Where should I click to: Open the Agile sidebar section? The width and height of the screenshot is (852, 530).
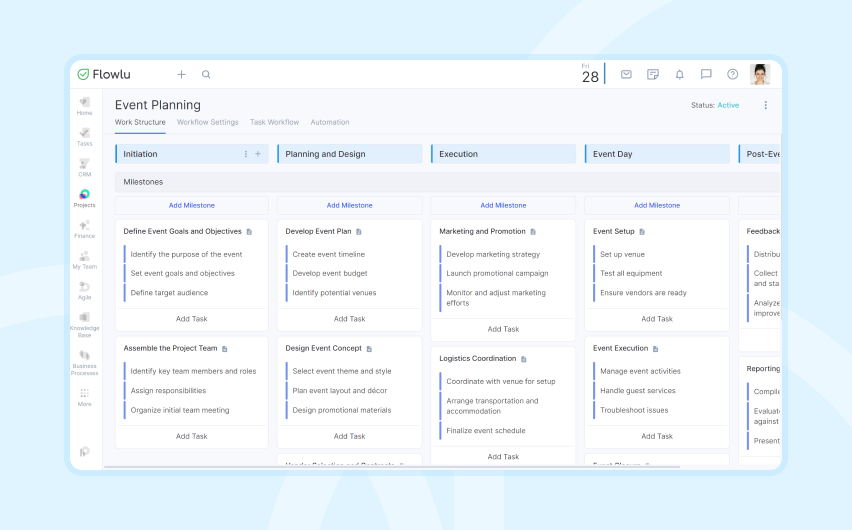(84, 290)
